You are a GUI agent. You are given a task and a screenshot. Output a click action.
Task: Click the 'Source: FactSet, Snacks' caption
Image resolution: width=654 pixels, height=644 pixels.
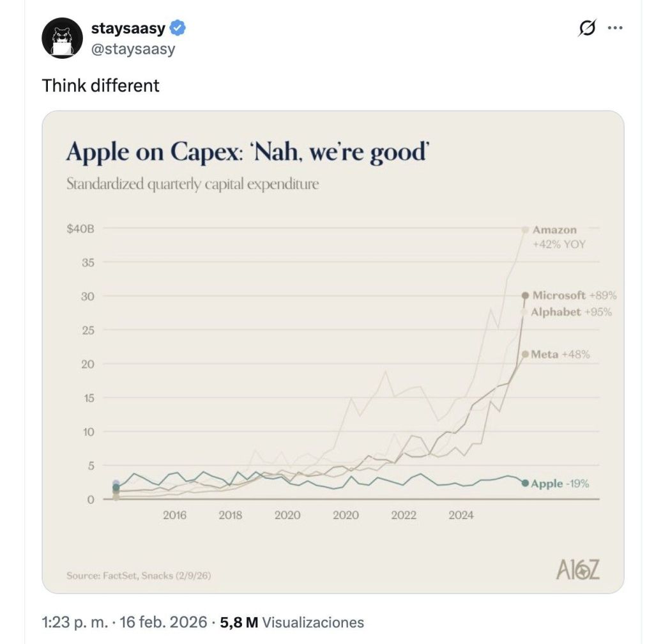click(x=139, y=576)
